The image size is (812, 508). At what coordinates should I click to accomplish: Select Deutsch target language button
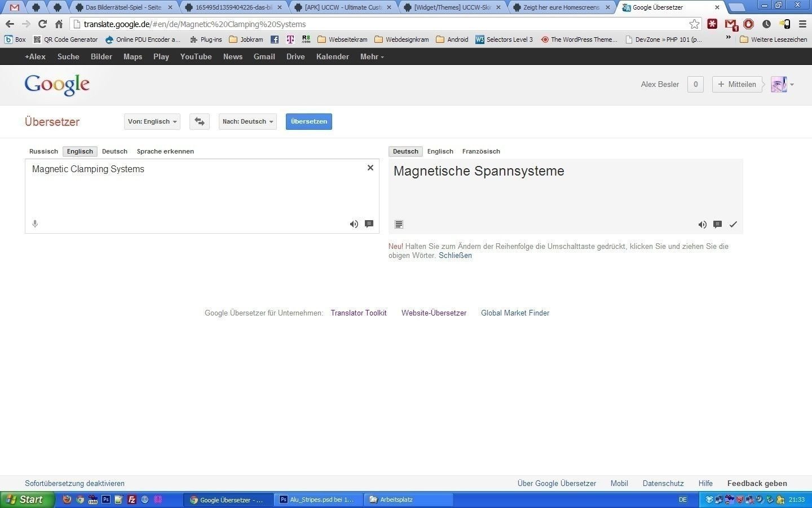[x=405, y=151]
